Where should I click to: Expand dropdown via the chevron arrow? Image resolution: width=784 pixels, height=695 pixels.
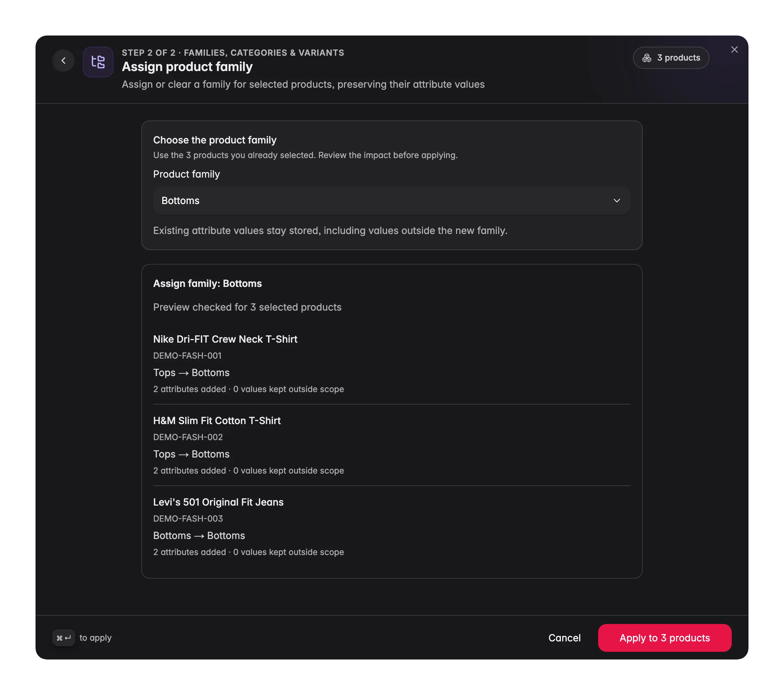click(617, 201)
